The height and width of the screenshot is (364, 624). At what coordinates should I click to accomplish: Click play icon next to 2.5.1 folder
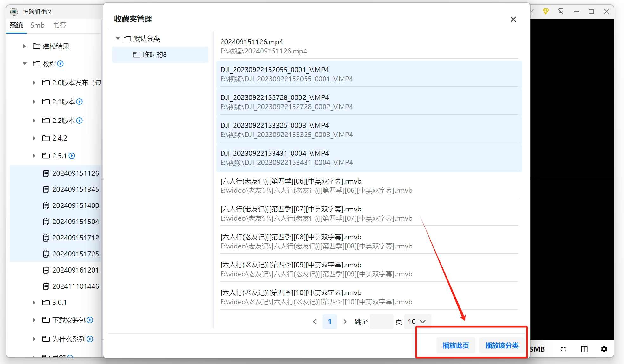(x=72, y=156)
